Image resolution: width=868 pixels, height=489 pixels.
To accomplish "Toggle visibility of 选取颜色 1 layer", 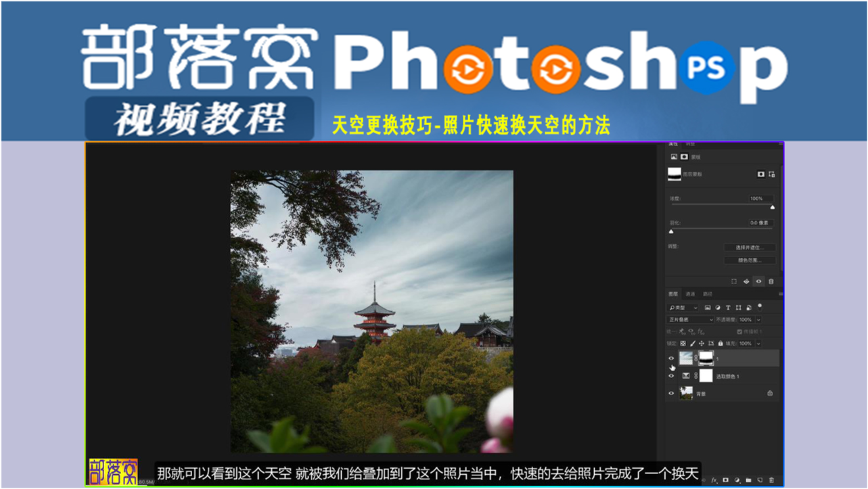I will [671, 375].
